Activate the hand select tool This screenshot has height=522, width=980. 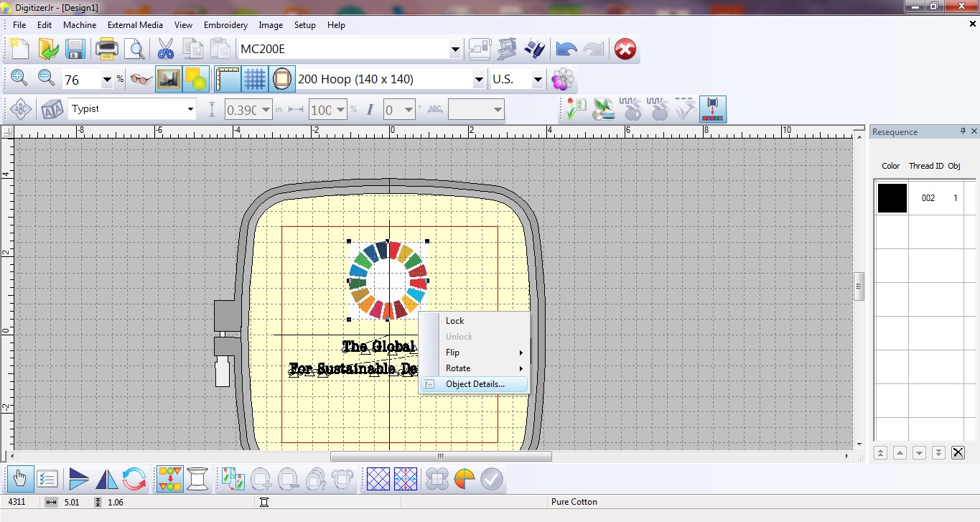(19, 479)
